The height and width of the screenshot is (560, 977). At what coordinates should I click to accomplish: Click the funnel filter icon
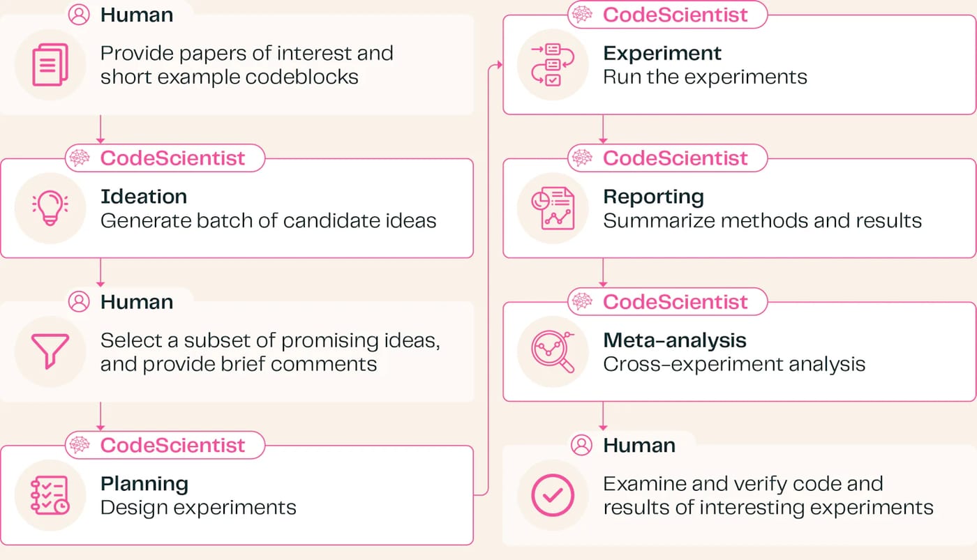50,351
